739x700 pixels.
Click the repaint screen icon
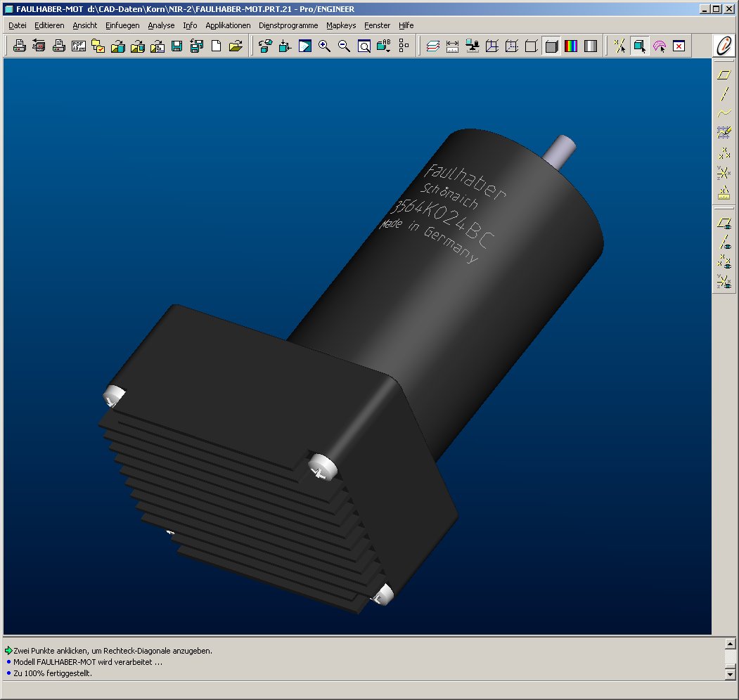(305, 46)
